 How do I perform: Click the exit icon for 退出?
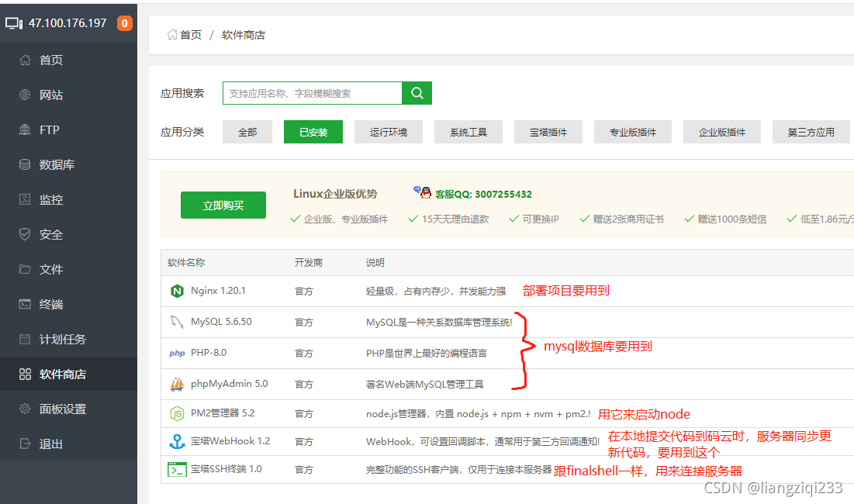[25, 444]
